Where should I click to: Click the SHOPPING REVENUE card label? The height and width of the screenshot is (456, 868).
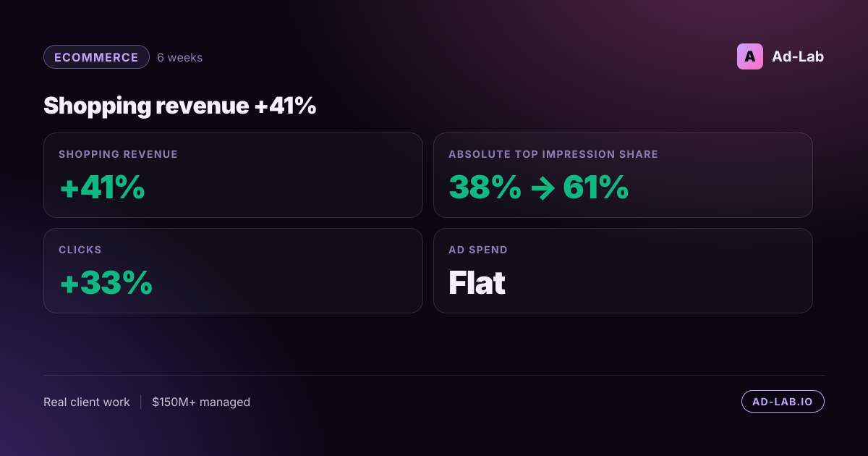click(x=118, y=154)
